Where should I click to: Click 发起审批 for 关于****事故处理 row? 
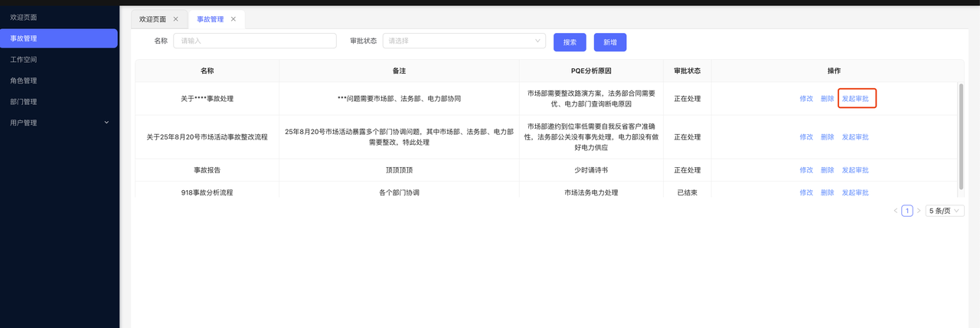click(856, 99)
